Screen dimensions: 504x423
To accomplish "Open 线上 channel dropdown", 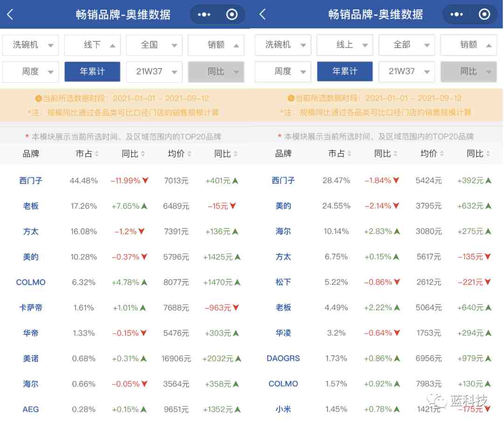I will point(345,45).
